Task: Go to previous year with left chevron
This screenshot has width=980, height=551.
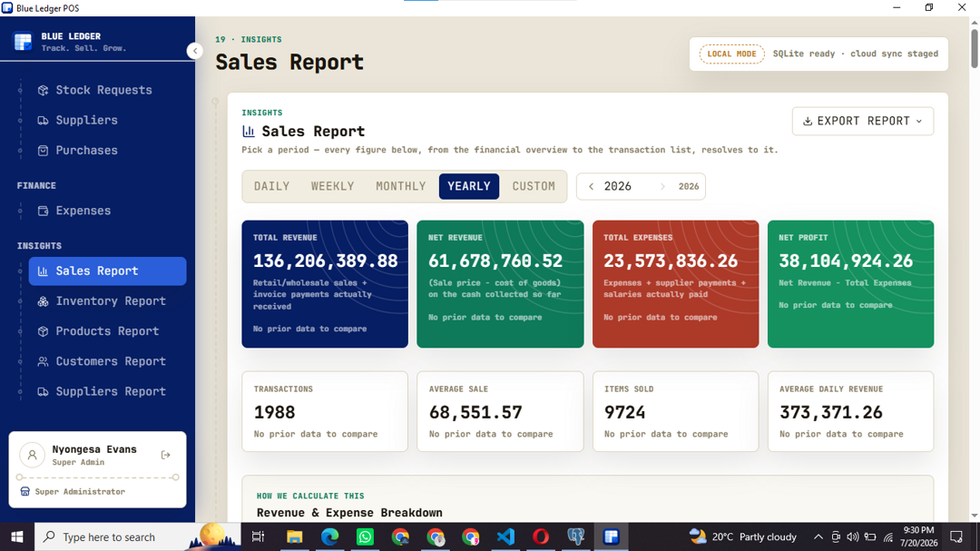Action: (x=592, y=186)
